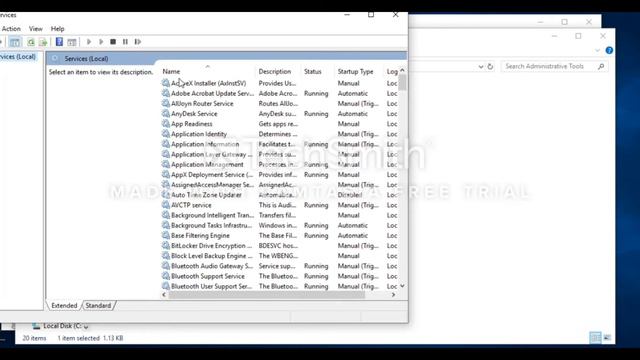Click the Local Disk (C:) drive icon
Viewport: 640px width, 360px height.
click(36, 326)
